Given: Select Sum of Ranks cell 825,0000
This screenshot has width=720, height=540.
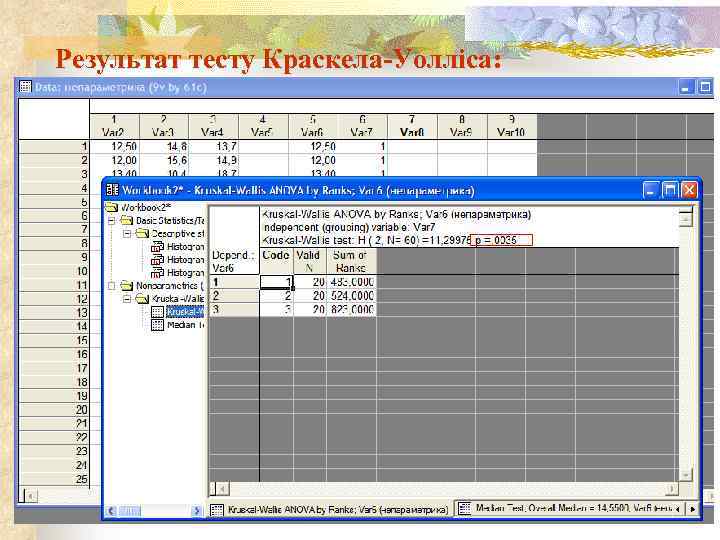Looking at the screenshot, I should [351, 309].
